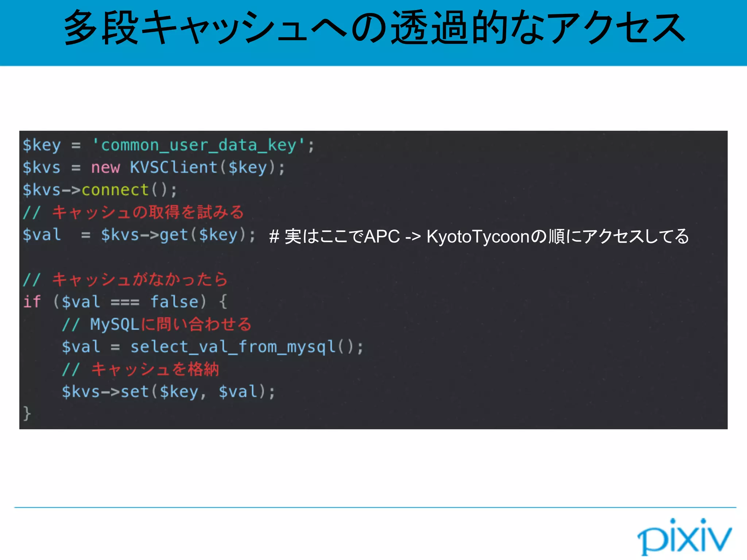Click the closing brace } of the code
Image resolution: width=747 pixels, height=560 pixels.
[27, 414]
